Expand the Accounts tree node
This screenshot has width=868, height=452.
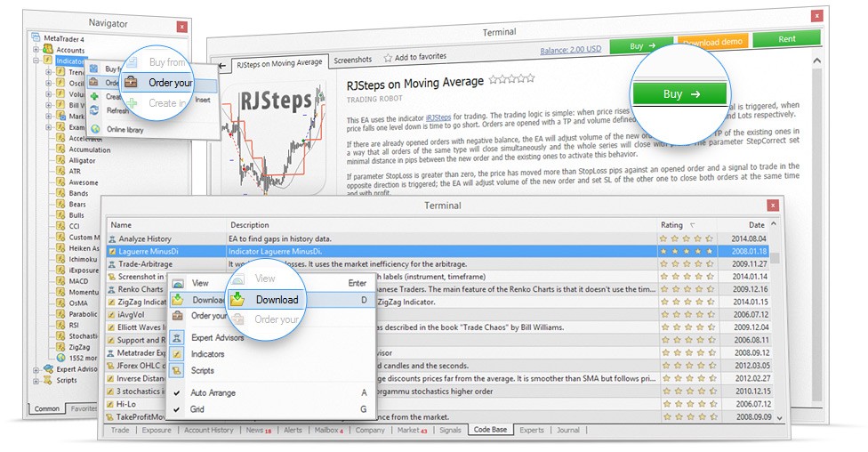pyautogui.click(x=37, y=50)
